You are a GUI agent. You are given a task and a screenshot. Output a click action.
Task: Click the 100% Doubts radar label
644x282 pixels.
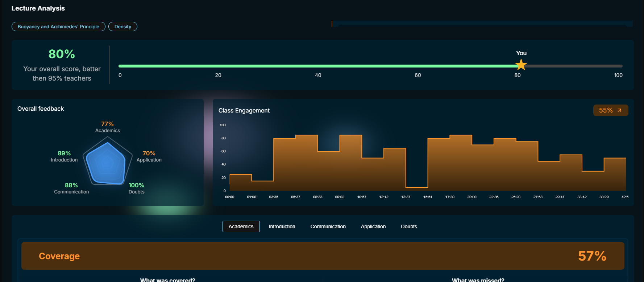click(136, 188)
